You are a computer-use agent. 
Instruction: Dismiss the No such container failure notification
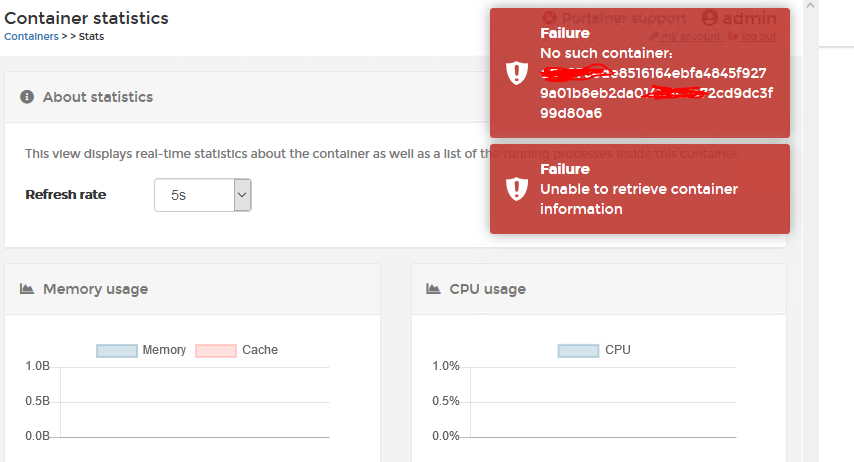[640, 73]
